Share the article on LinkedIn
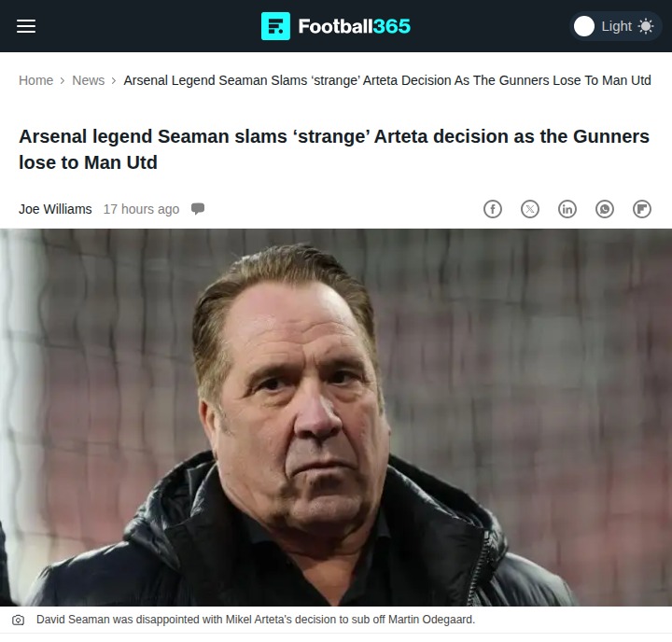The height and width of the screenshot is (642, 672). click(567, 209)
